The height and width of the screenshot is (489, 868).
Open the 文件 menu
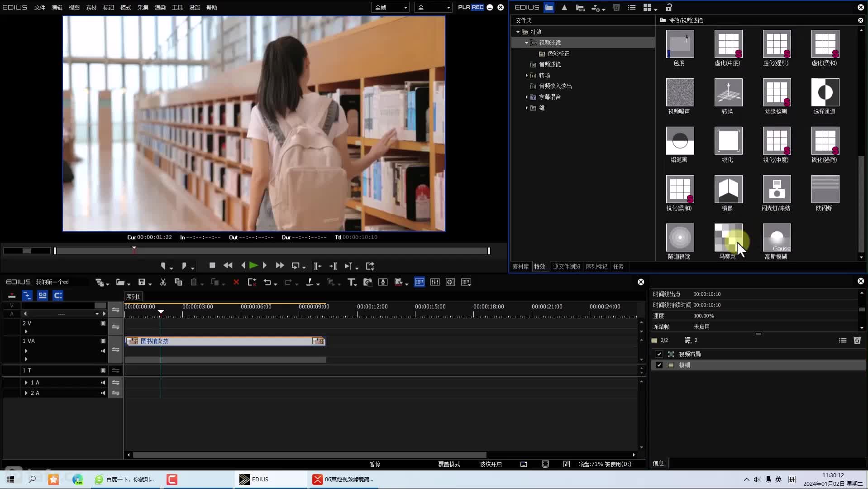40,7
